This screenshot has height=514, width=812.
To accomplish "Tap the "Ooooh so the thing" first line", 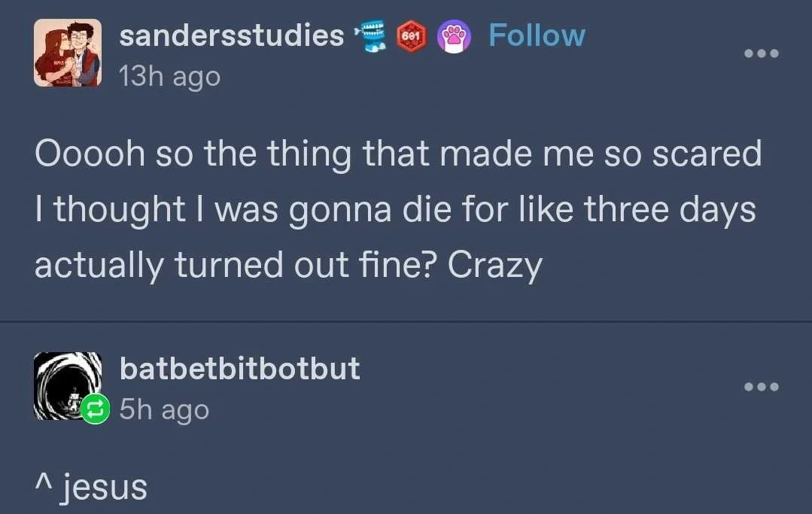I will (398, 154).
